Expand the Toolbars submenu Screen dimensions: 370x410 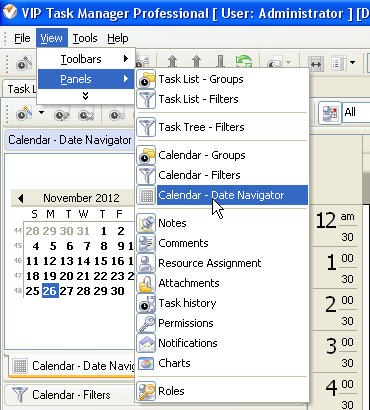tap(86, 59)
